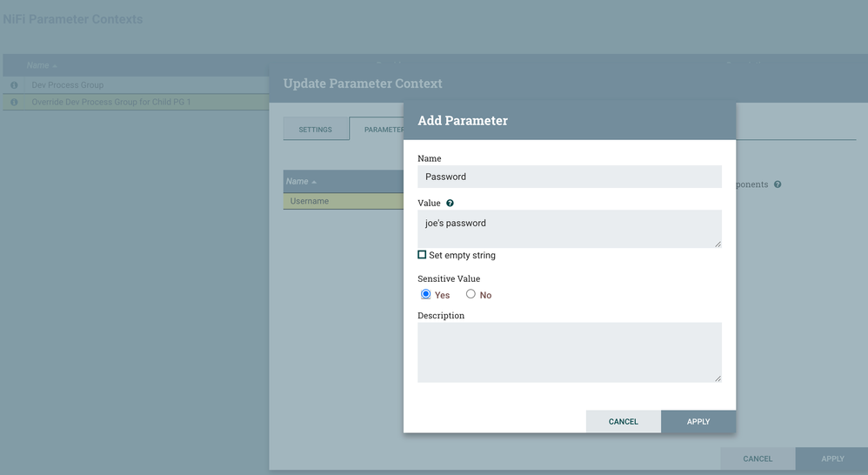Click info icon beside Dev Process Group
Viewport: 868px width, 475px height.
coord(14,85)
